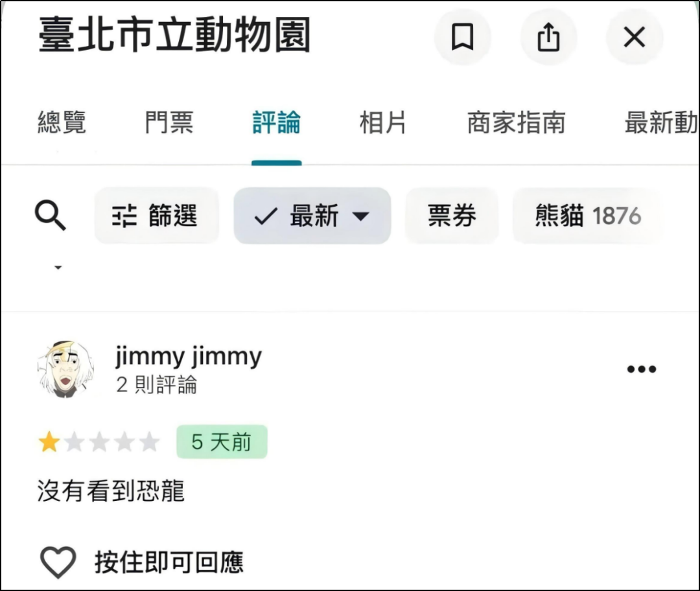Switch to the 門票 tab
This screenshot has width=700, height=591.
coord(169,122)
